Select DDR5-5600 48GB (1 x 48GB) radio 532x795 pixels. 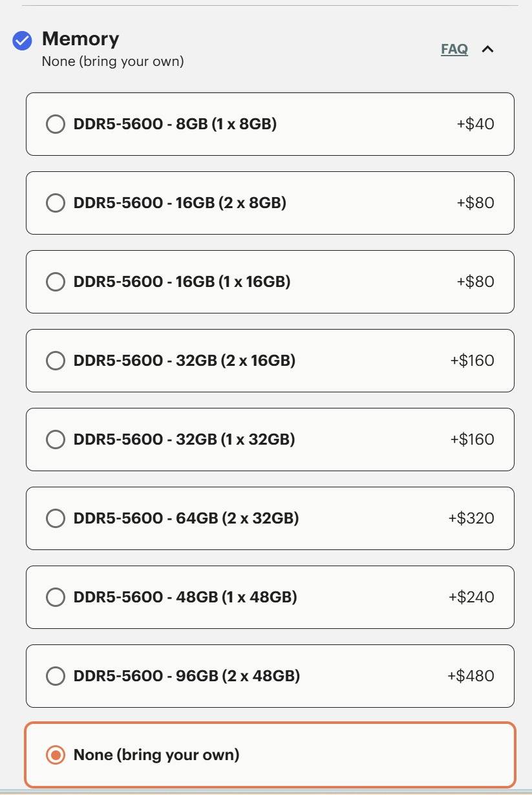(x=56, y=597)
